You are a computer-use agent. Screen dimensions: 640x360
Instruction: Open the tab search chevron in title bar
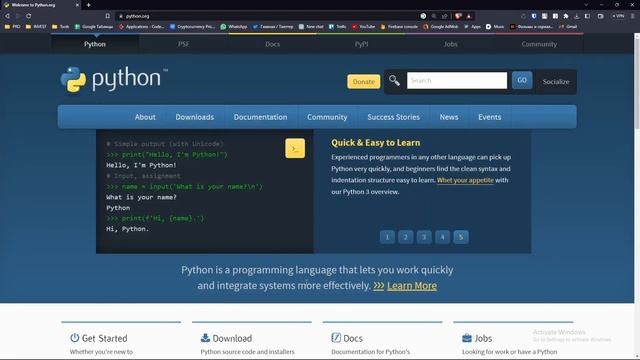[586, 5]
